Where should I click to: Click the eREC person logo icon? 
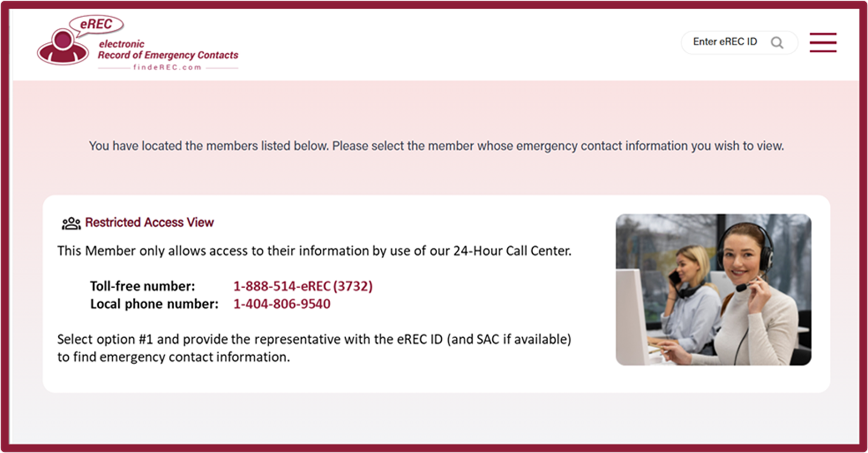pyautogui.click(x=62, y=47)
